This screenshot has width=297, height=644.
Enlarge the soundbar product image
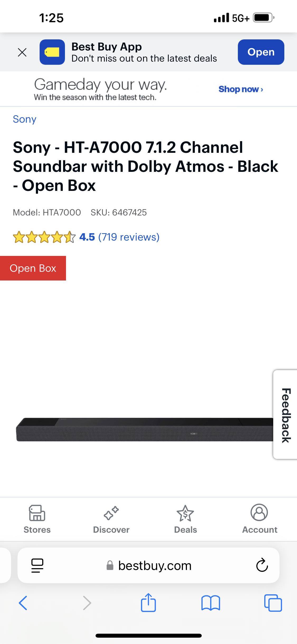point(145,430)
